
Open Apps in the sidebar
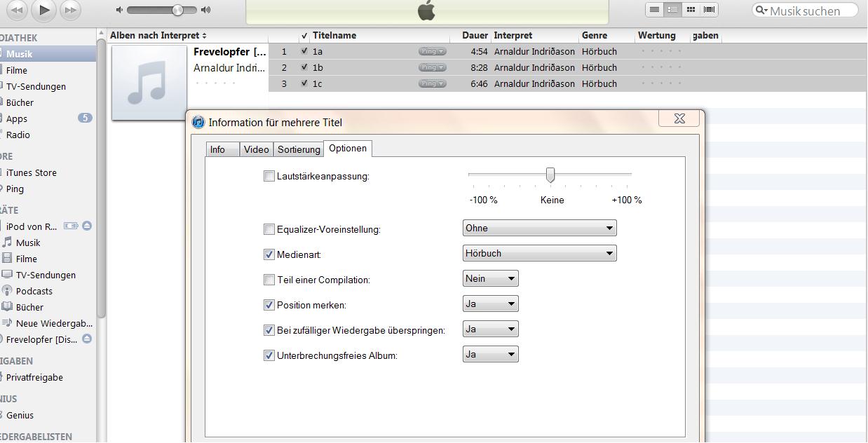click(x=17, y=118)
